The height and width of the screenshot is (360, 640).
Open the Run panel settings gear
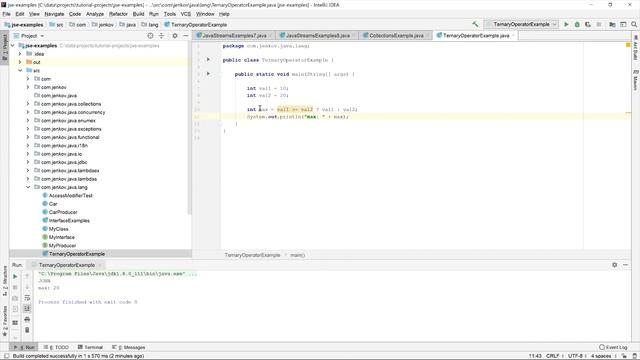pos(615,265)
